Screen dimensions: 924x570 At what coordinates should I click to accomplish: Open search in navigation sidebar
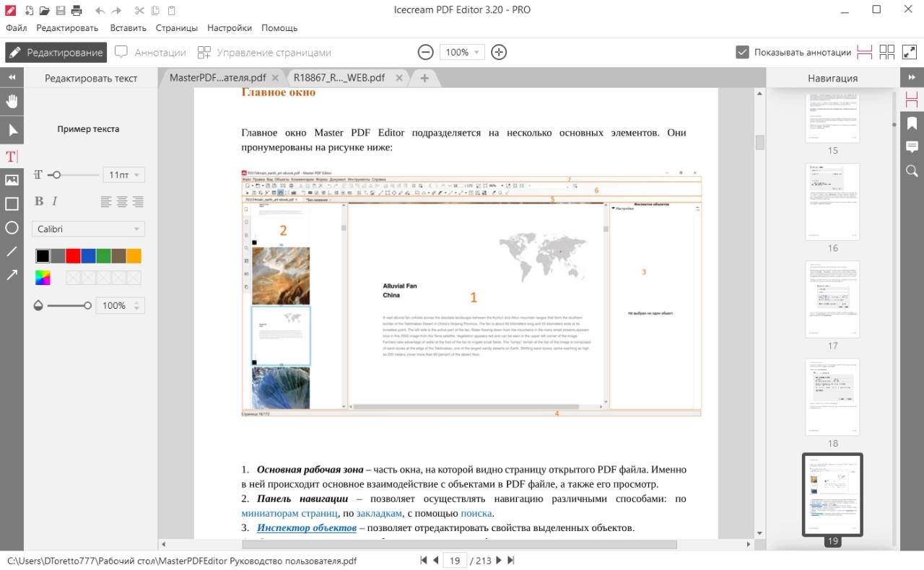[912, 171]
